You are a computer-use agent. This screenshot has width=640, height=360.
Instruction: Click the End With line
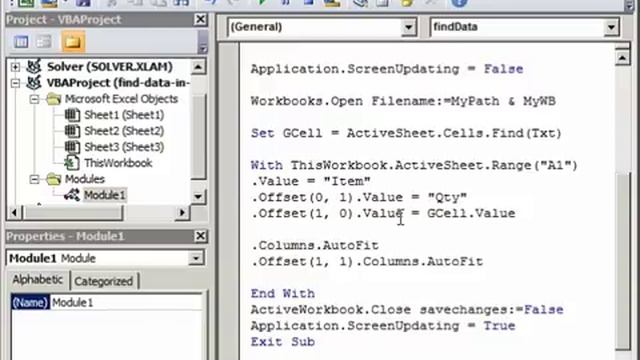click(283, 294)
